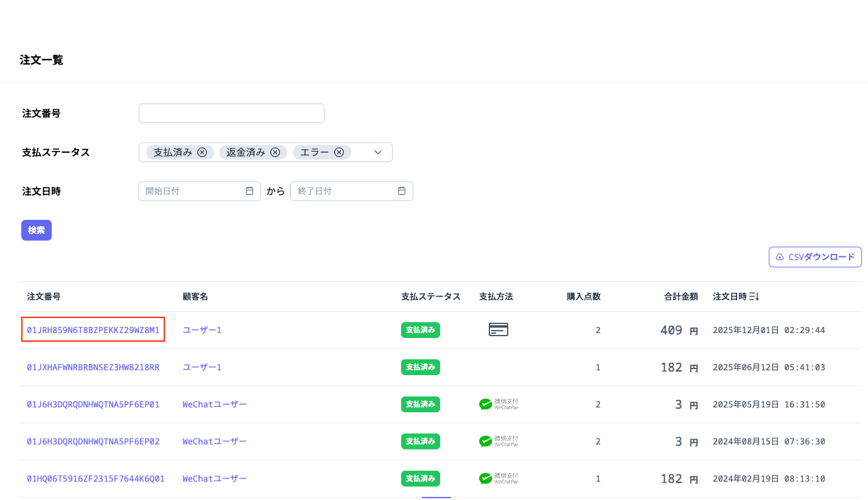Viewport: 868px width, 500px height.
Task: Click 支払済み badge on 2025年05月19日 row
Action: click(421, 404)
